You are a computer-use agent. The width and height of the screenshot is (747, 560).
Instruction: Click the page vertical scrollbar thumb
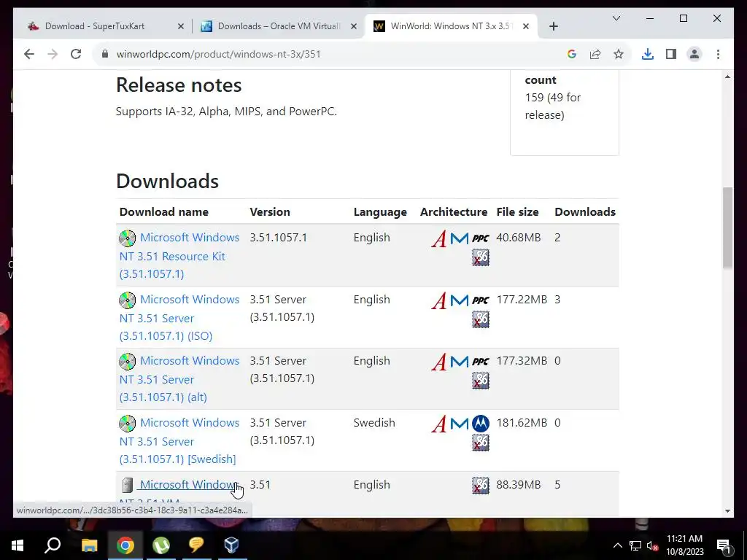pos(727,227)
